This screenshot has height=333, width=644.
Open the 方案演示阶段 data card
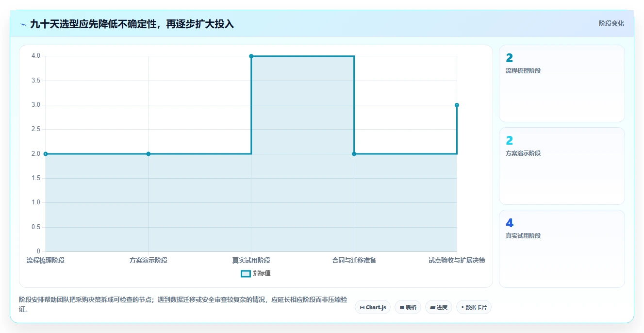click(x=561, y=166)
